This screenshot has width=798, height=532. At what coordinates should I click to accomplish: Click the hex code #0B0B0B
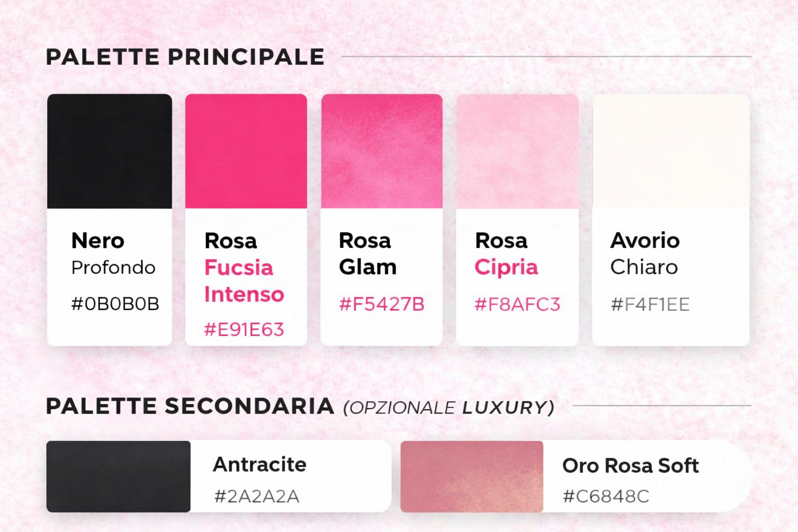coord(115,304)
